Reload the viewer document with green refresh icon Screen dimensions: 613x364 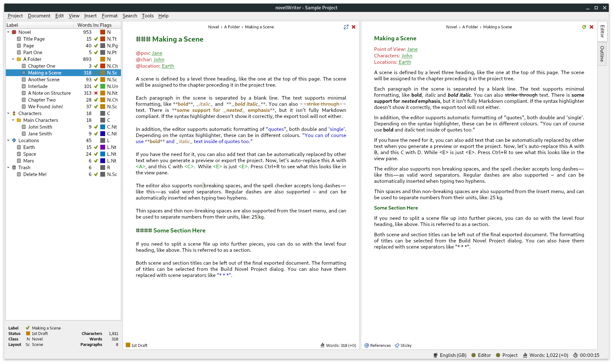point(584,27)
